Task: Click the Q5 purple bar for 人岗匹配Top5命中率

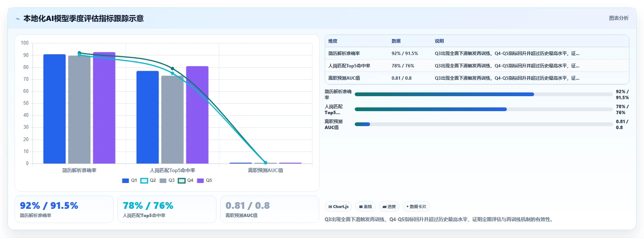Action: [x=197, y=115]
